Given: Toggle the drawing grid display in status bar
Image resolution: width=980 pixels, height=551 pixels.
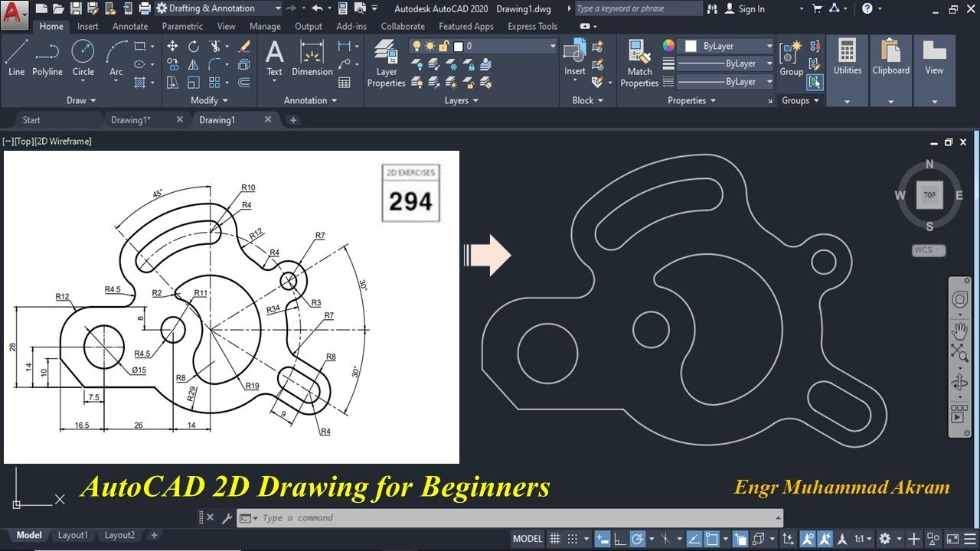Looking at the screenshot, I should (x=555, y=539).
